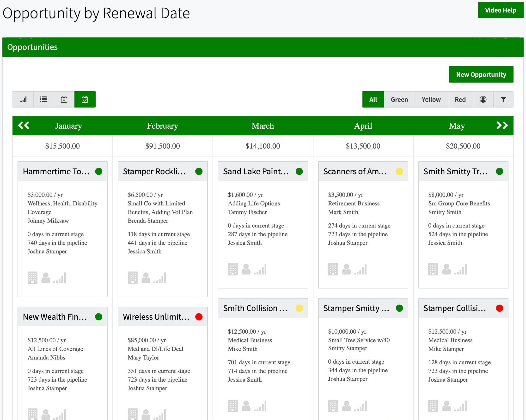
Task: Open the Sand Lake Paint... opportunity title
Action: tap(256, 172)
